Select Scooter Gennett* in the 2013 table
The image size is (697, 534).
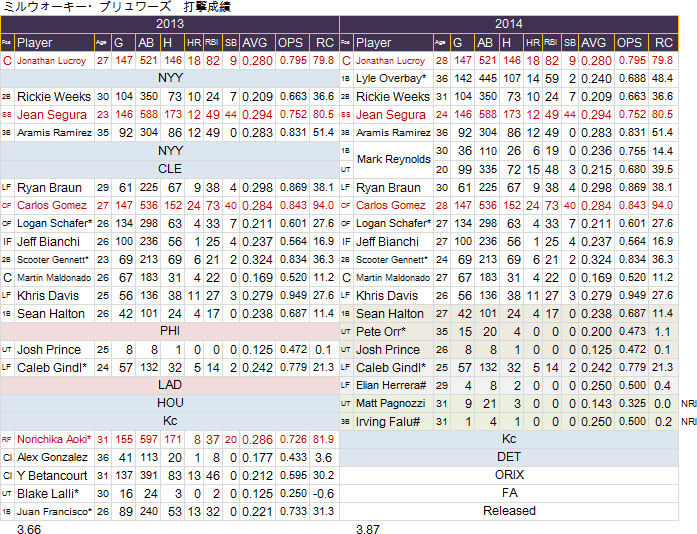[x=53, y=260]
